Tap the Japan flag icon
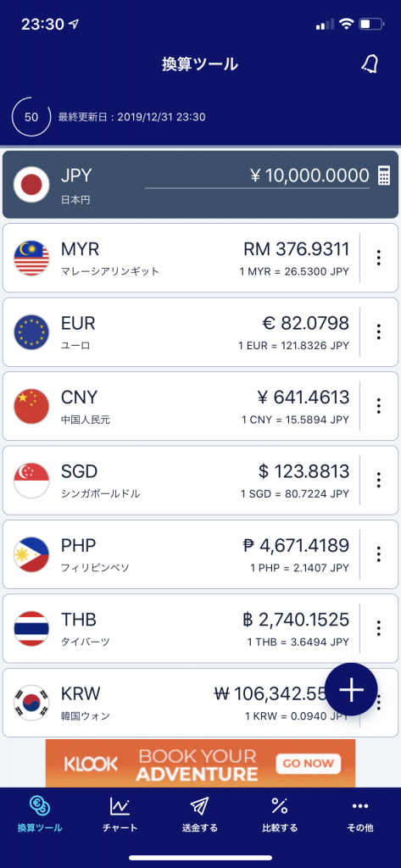401x868 pixels. point(31,184)
